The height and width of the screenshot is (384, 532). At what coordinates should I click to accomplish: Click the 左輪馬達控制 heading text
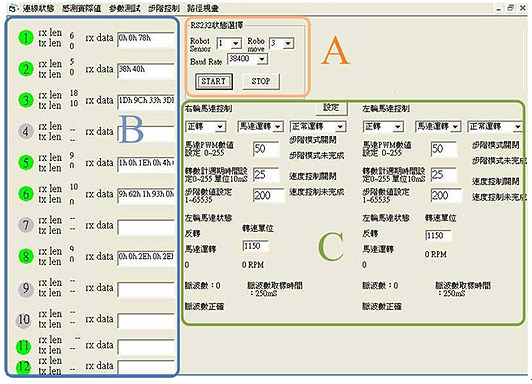click(386, 109)
